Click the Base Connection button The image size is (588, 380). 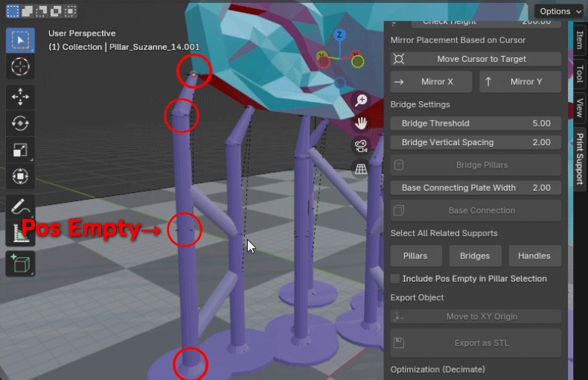(476, 210)
